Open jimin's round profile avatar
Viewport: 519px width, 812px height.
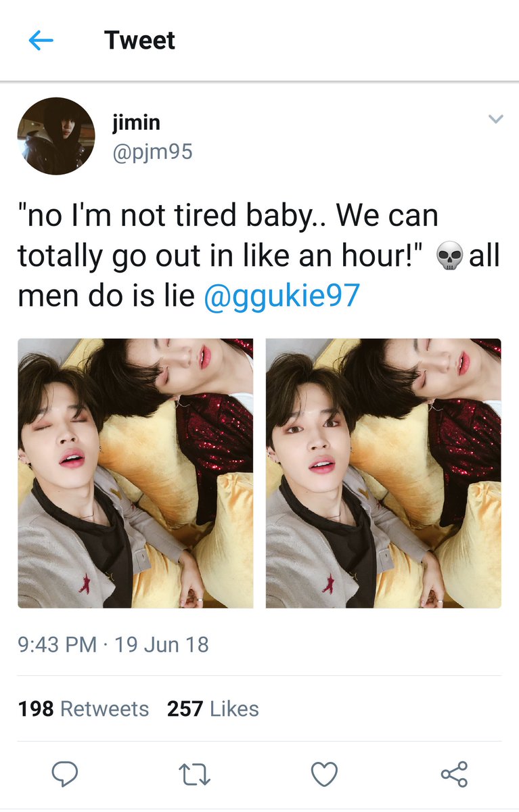(x=56, y=136)
